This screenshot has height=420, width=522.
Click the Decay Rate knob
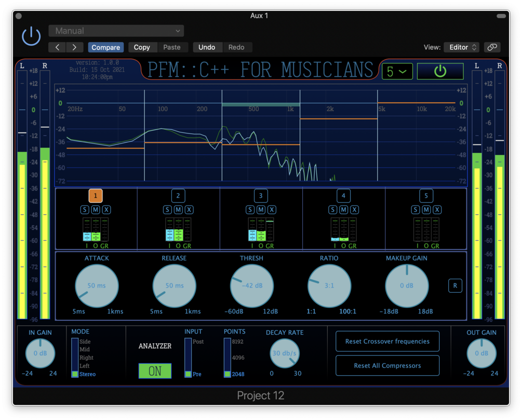click(x=285, y=353)
